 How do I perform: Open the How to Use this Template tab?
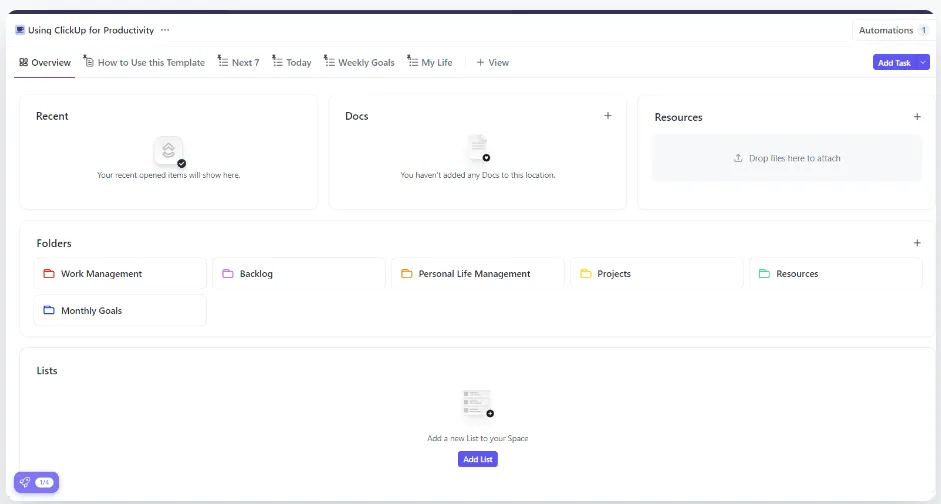coord(145,62)
